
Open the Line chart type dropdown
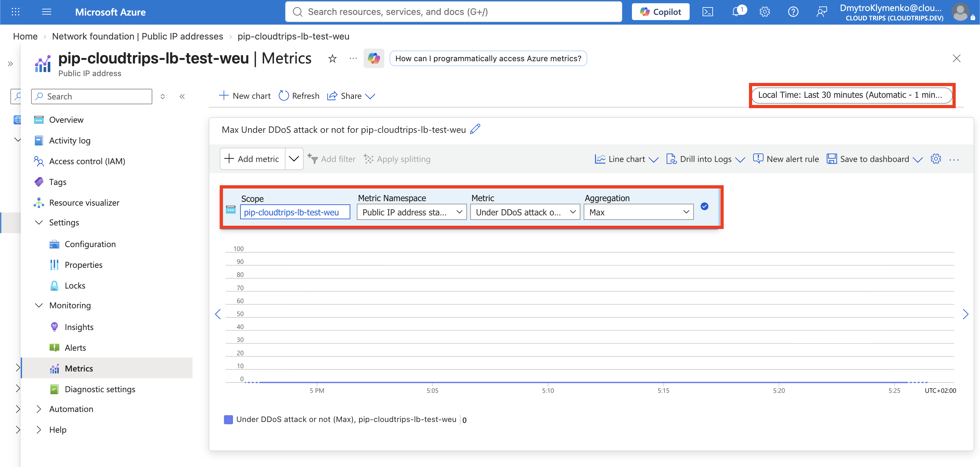click(x=626, y=159)
